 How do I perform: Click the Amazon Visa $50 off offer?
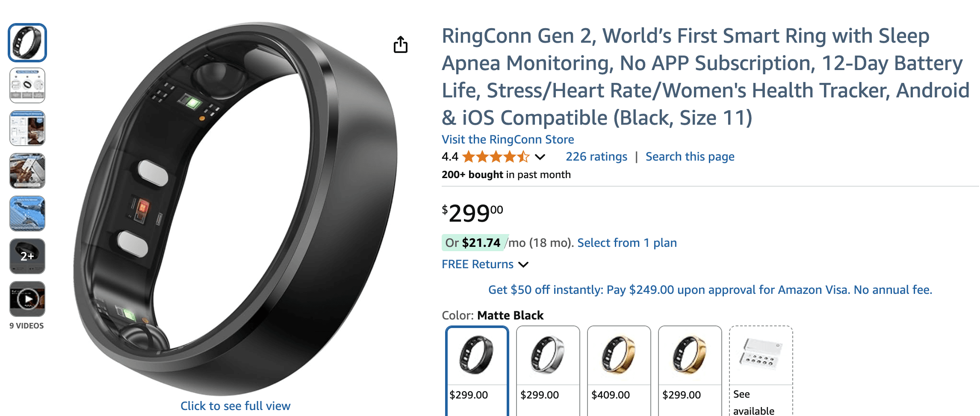coord(710,290)
